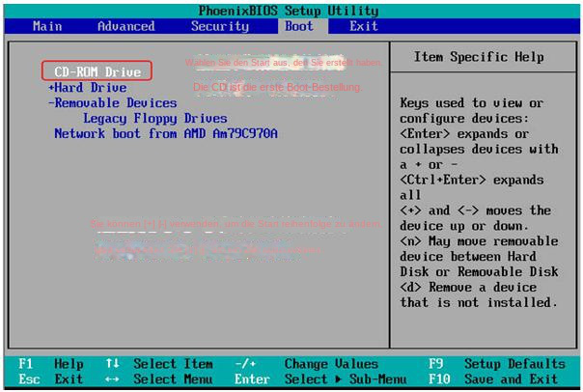
Task: Click the Esc Exit shortcut
Action: 51,379
